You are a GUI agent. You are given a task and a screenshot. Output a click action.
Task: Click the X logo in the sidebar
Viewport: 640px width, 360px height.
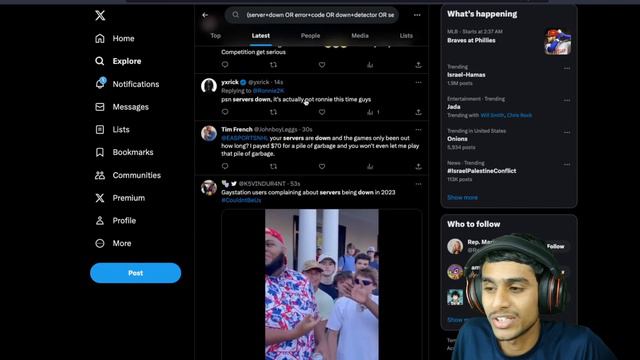[x=100, y=16]
